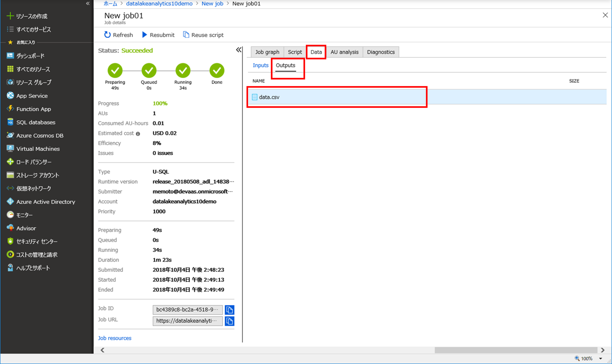The width and height of the screenshot is (612, 364).
Task: Switch to the Script tab
Action: [x=295, y=52]
